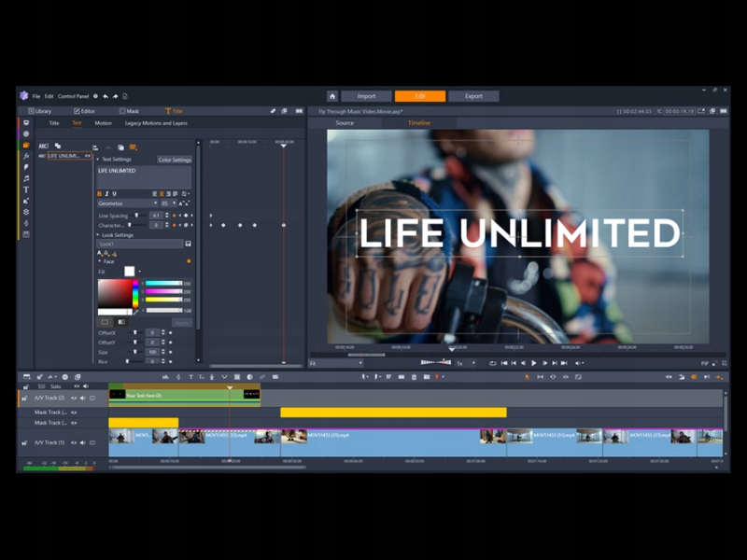The image size is (747, 560).
Task: Collapse the Text Settings section
Action: (98, 160)
